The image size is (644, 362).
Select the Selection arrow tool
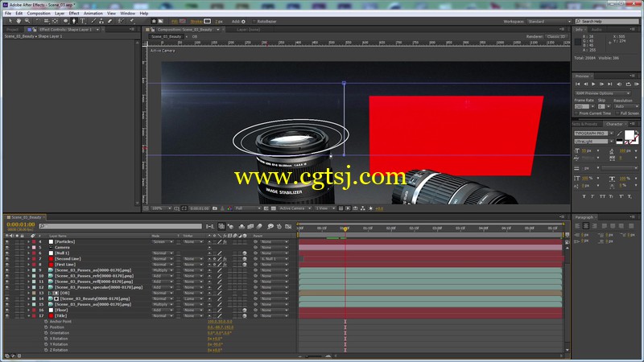tap(10, 21)
